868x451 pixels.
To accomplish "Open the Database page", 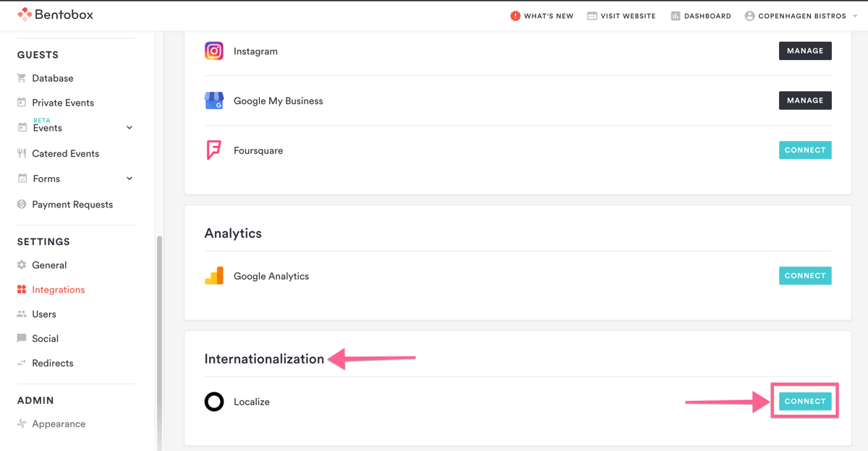I will (x=53, y=78).
